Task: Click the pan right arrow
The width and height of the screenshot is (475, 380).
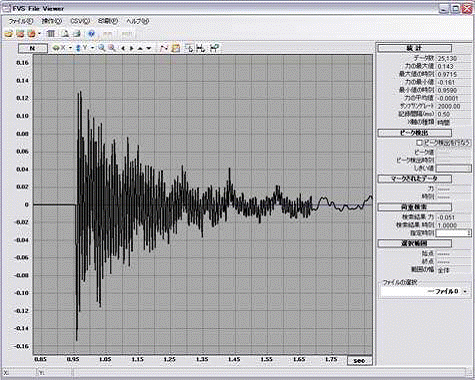Action: [132, 49]
